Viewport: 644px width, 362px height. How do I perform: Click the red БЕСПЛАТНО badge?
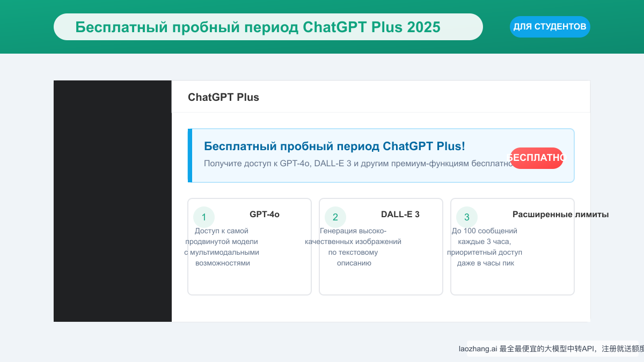pos(537,158)
